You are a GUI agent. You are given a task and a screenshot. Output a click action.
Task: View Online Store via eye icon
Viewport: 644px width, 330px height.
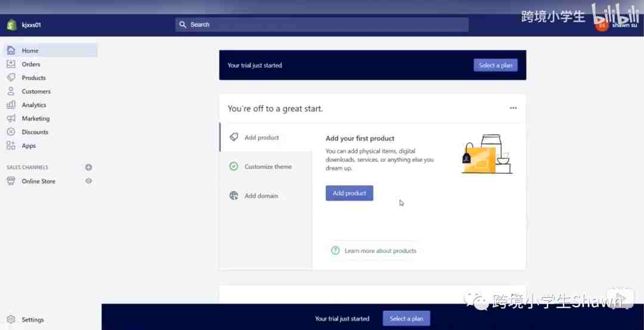pos(89,181)
